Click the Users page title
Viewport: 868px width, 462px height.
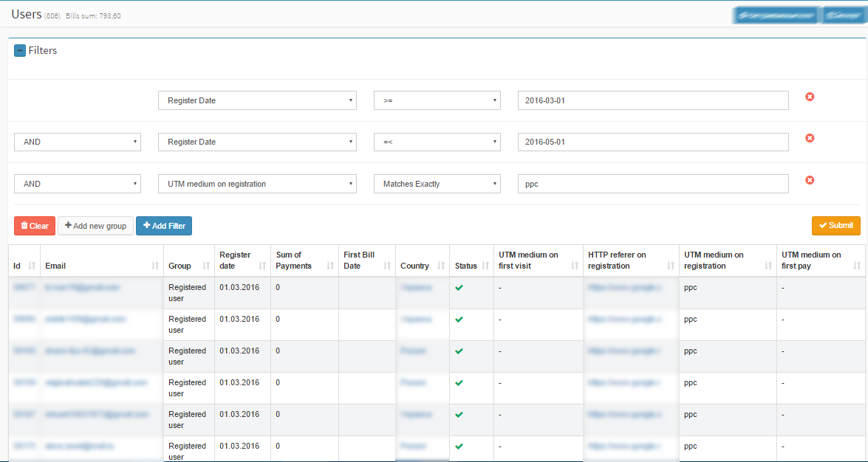coord(27,14)
